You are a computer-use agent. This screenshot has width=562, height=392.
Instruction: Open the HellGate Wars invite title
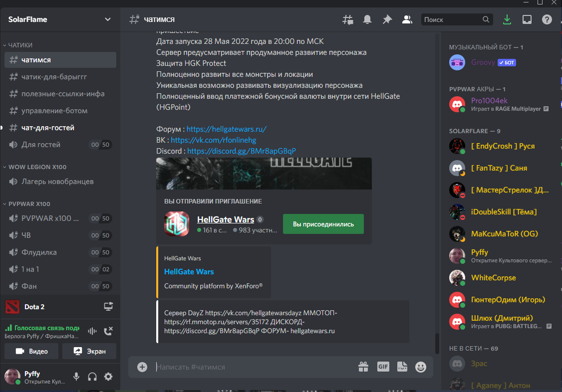(x=226, y=219)
